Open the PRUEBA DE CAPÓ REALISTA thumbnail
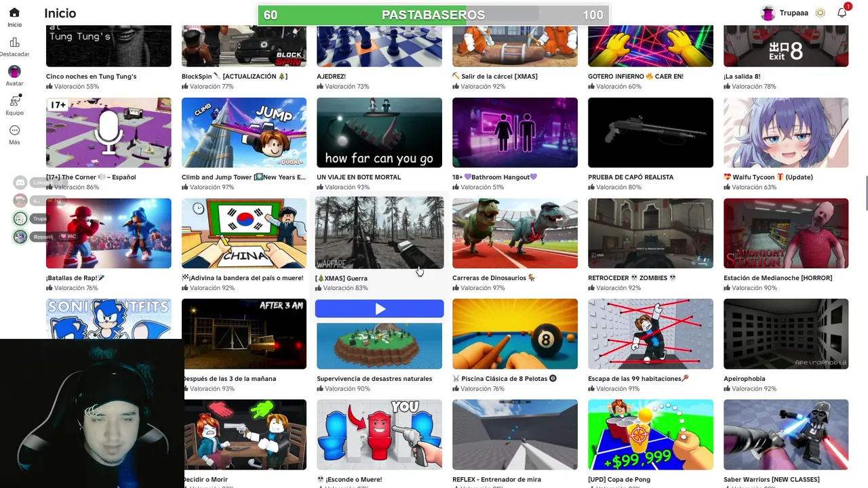 [x=650, y=132]
